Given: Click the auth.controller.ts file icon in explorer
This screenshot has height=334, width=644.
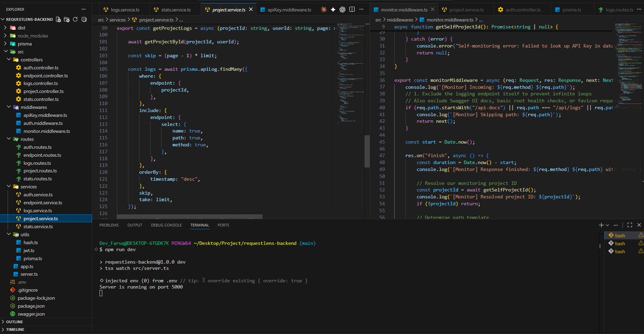Looking at the screenshot, I should (x=19, y=68).
